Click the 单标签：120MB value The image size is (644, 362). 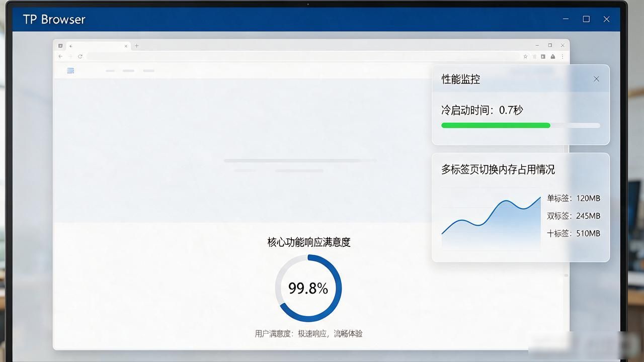pos(574,198)
